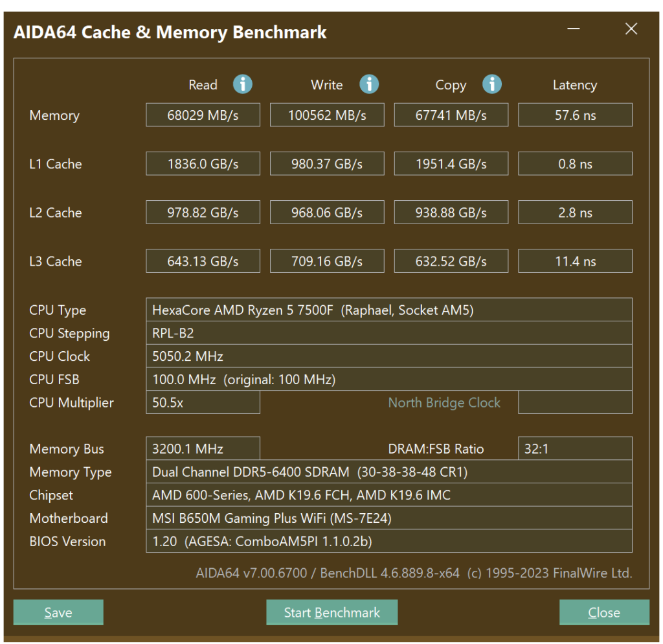663x644 pixels.
Task: Close the window using the X icon
Action: point(631,29)
